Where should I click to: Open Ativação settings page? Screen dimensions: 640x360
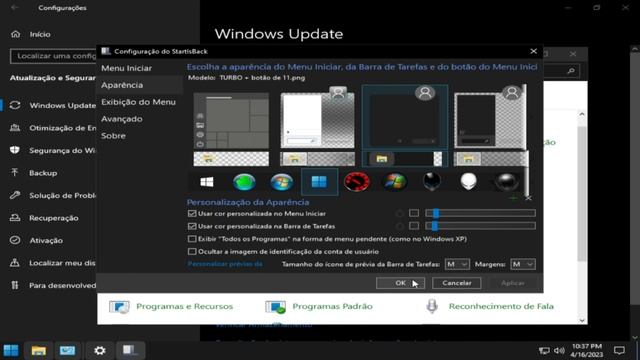point(37,240)
